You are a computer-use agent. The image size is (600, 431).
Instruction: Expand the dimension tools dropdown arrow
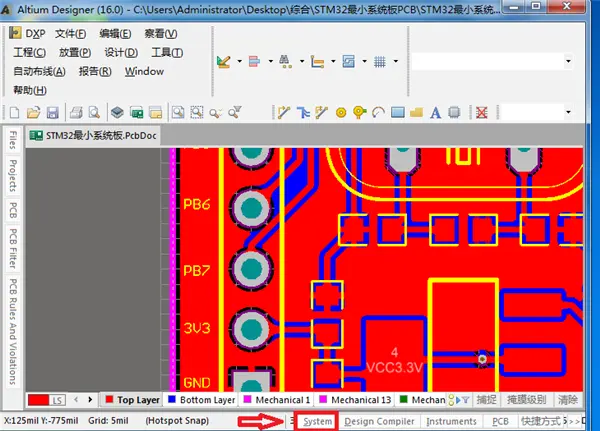point(333,61)
